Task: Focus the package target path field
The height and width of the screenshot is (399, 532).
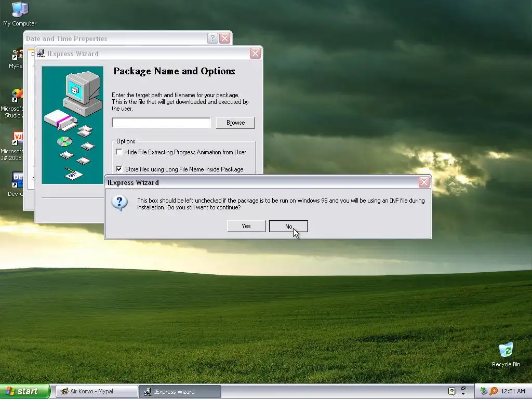Action: coord(161,123)
